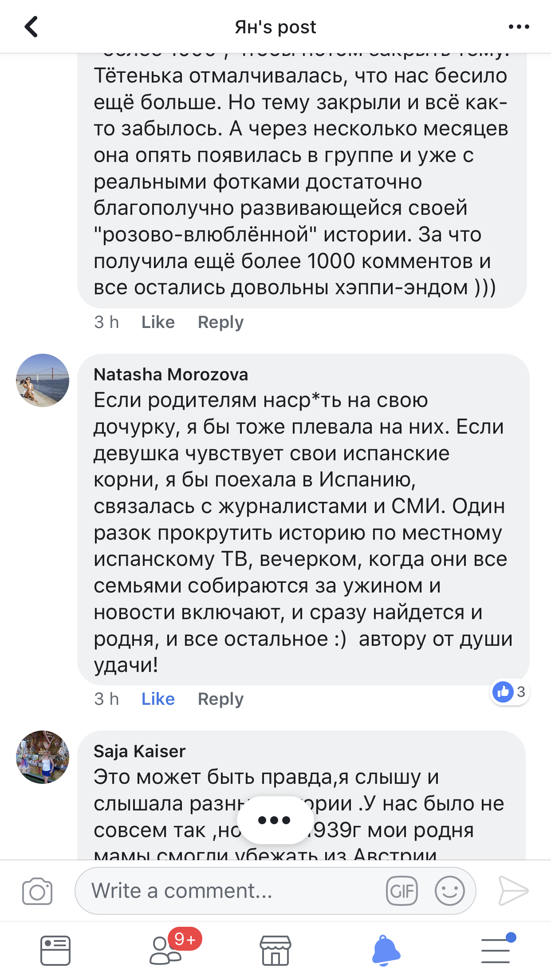Open Saja Kaiser's profile picture

(x=43, y=757)
